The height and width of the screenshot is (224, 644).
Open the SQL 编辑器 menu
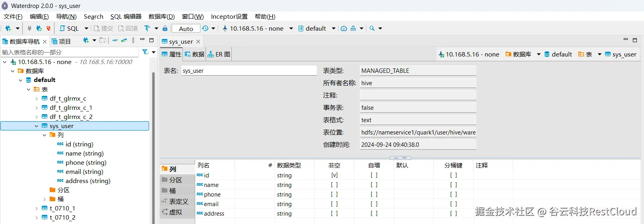[126, 16]
